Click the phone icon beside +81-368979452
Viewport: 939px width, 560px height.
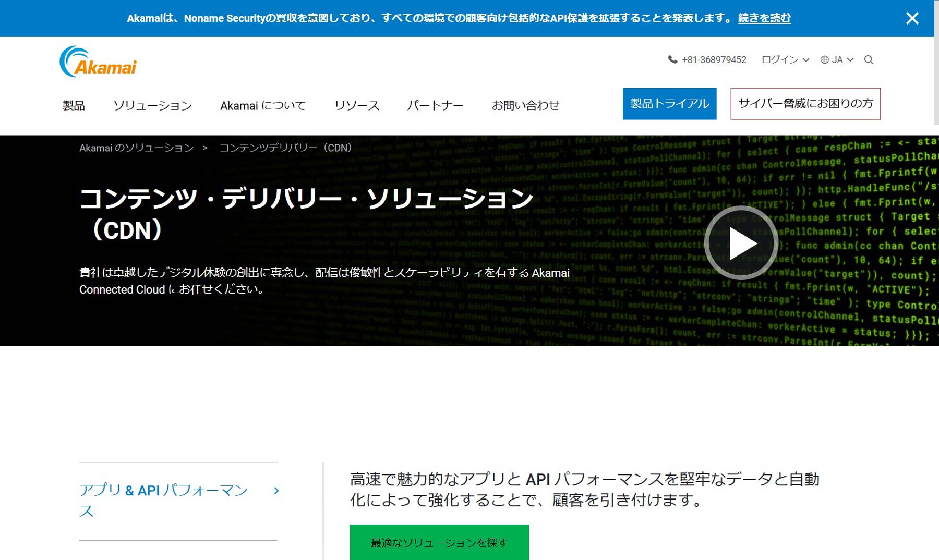pos(672,59)
